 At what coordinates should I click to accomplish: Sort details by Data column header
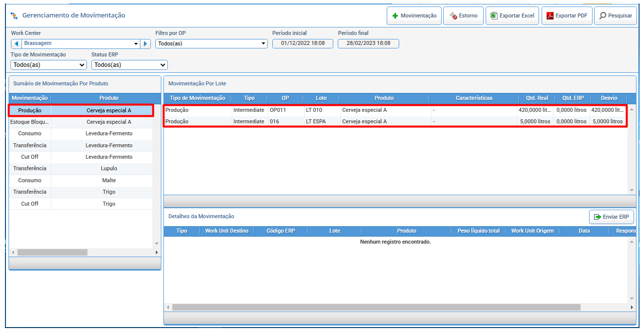[584, 231]
